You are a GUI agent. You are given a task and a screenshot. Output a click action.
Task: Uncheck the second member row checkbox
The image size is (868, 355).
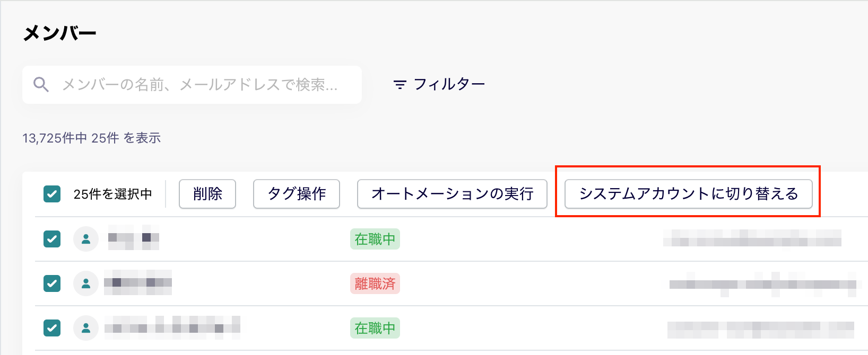pos(51,283)
